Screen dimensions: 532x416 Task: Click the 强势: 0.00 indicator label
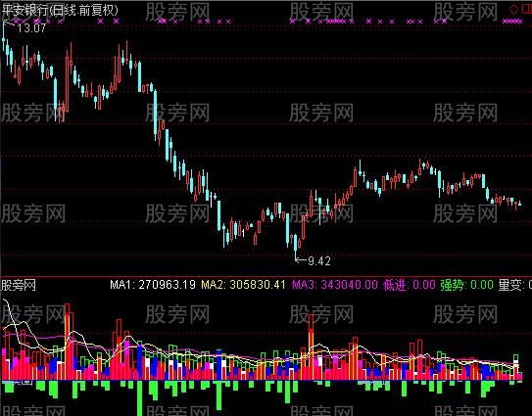pyautogui.click(x=467, y=285)
